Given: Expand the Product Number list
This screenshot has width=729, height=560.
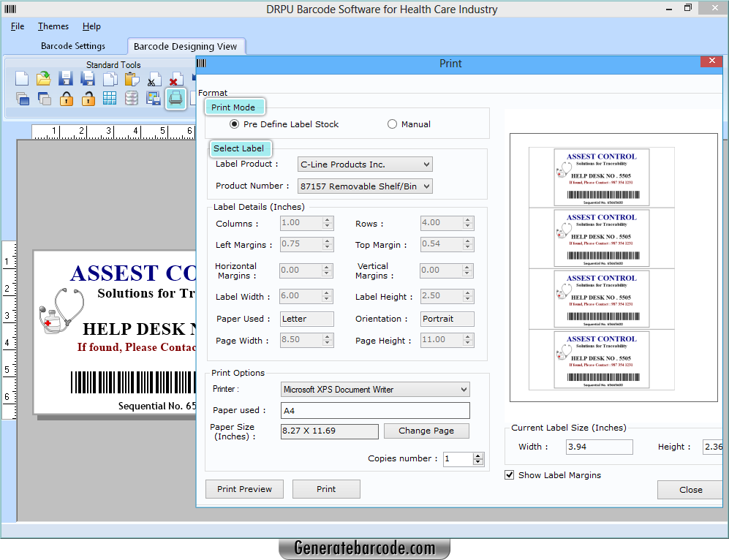Looking at the screenshot, I should (428, 186).
